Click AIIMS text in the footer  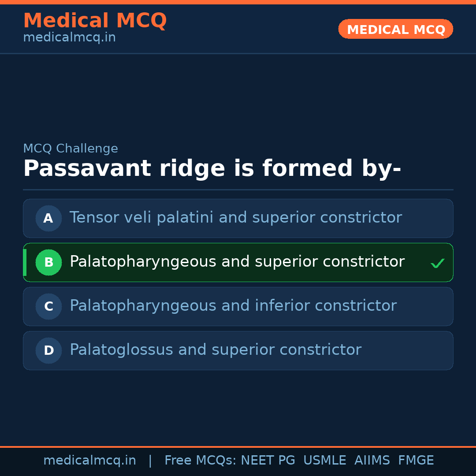tap(372, 460)
